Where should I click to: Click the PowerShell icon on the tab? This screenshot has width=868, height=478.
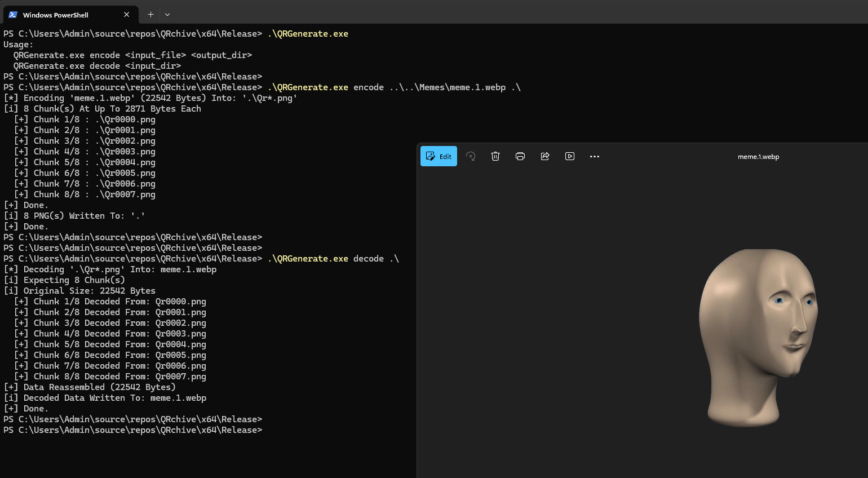13,15
